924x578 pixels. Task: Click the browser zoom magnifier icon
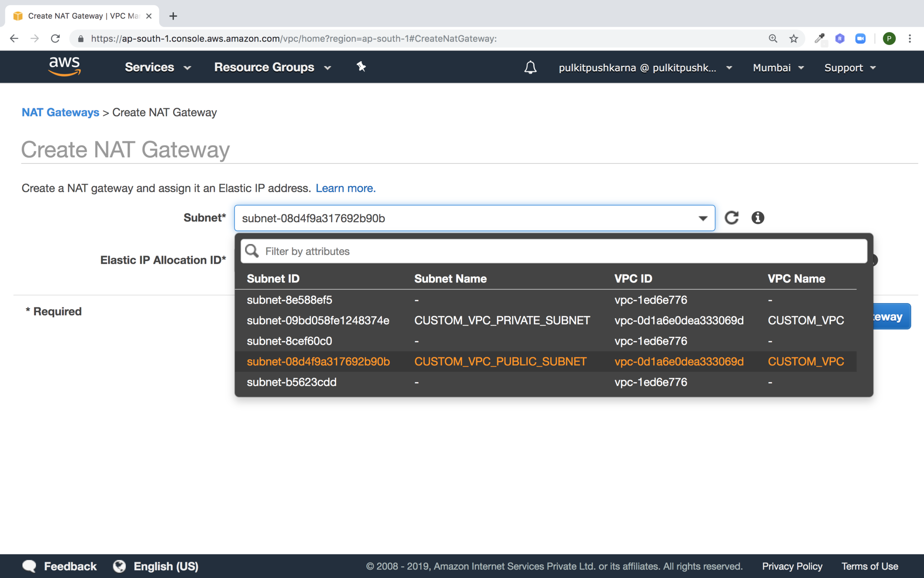[x=773, y=39]
